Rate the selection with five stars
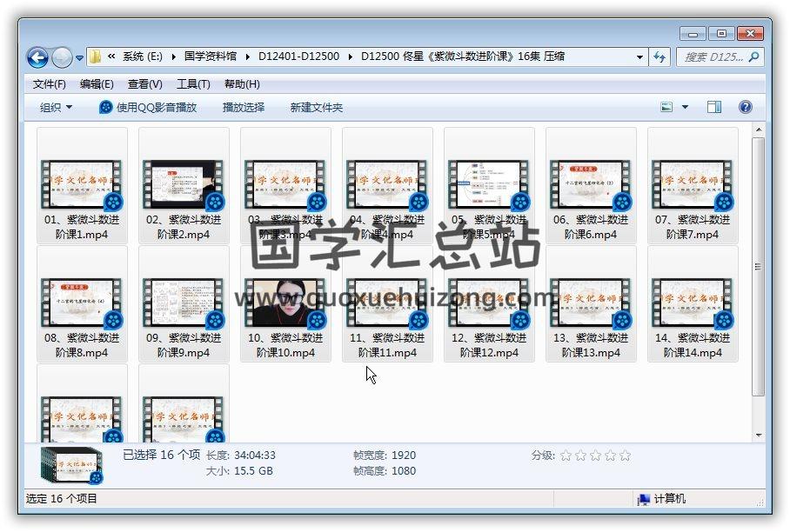 click(x=625, y=456)
